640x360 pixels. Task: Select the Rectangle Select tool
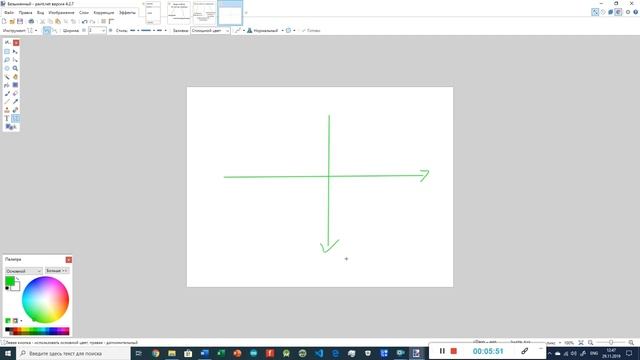(x=7, y=52)
